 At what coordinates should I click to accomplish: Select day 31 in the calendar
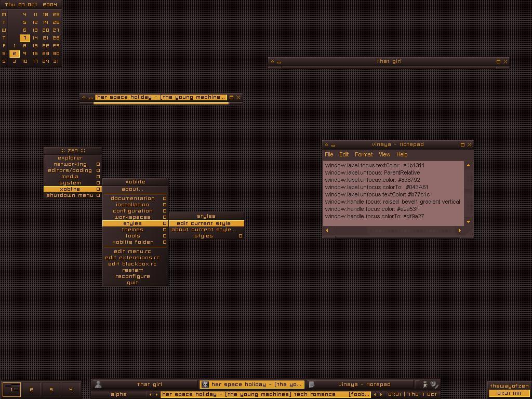pyautogui.click(x=56, y=61)
